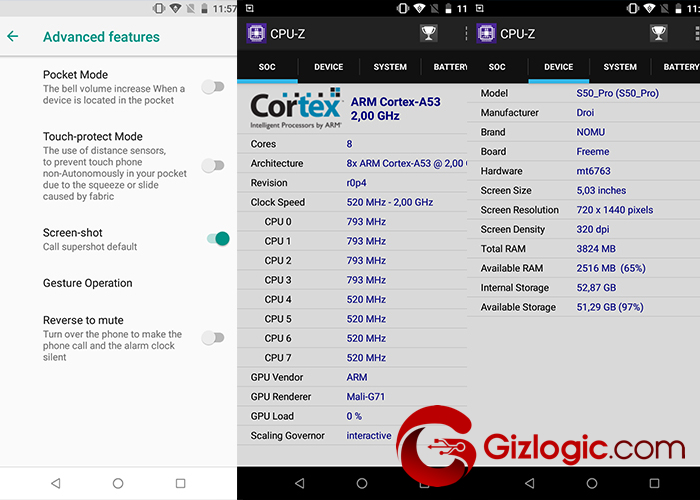Screen dimensions: 700x500
Task: Switch to DEVICE tab in middle CPU-Z screen
Action: [329, 67]
